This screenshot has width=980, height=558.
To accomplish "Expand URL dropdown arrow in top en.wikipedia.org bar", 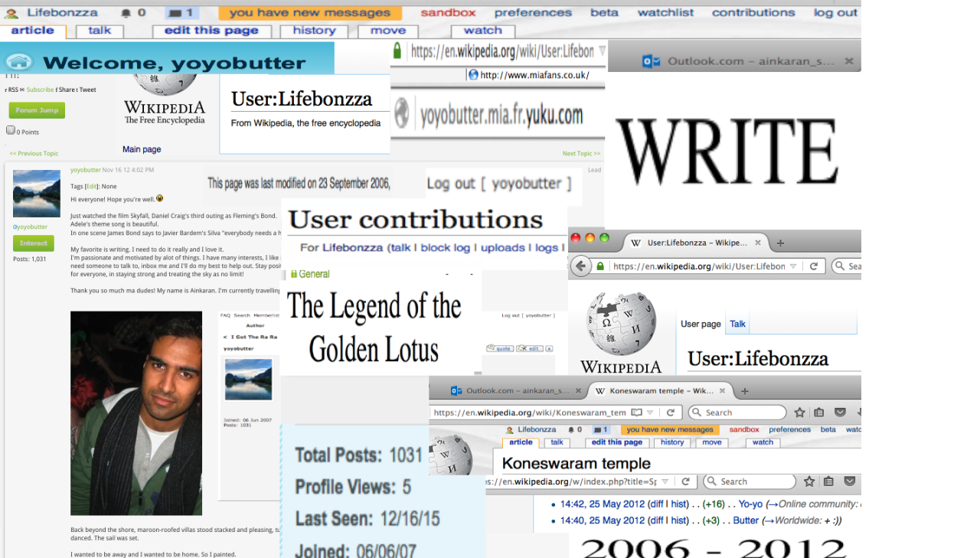I will 602,51.
